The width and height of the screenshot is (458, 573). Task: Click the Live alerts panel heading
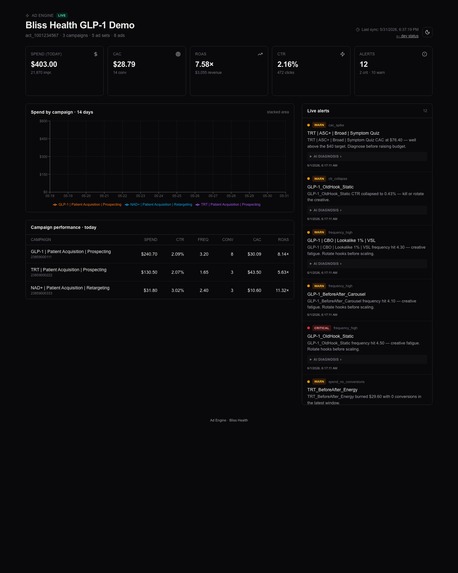[x=318, y=111]
